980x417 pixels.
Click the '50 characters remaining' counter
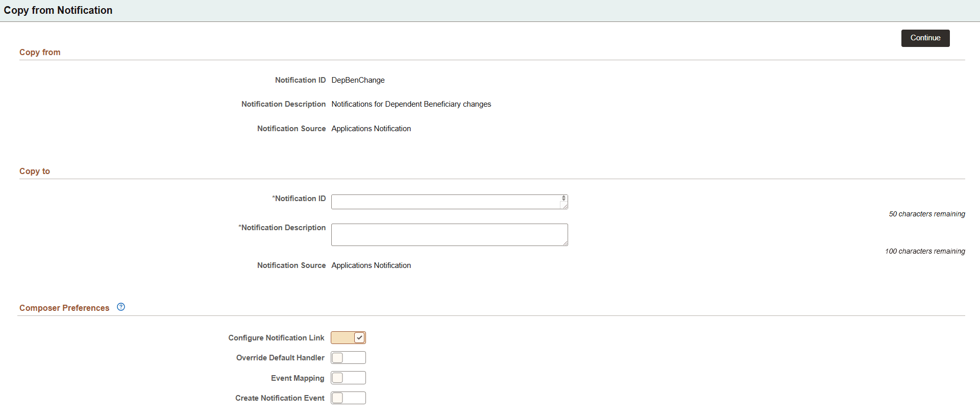click(x=927, y=214)
